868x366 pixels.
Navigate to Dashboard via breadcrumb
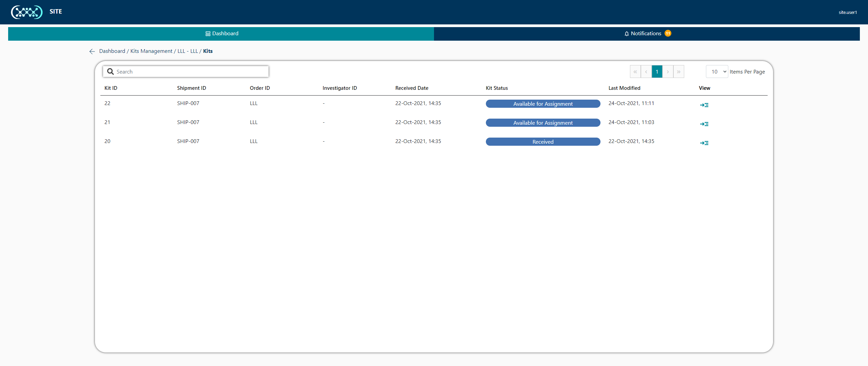click(x=112, y=51)
